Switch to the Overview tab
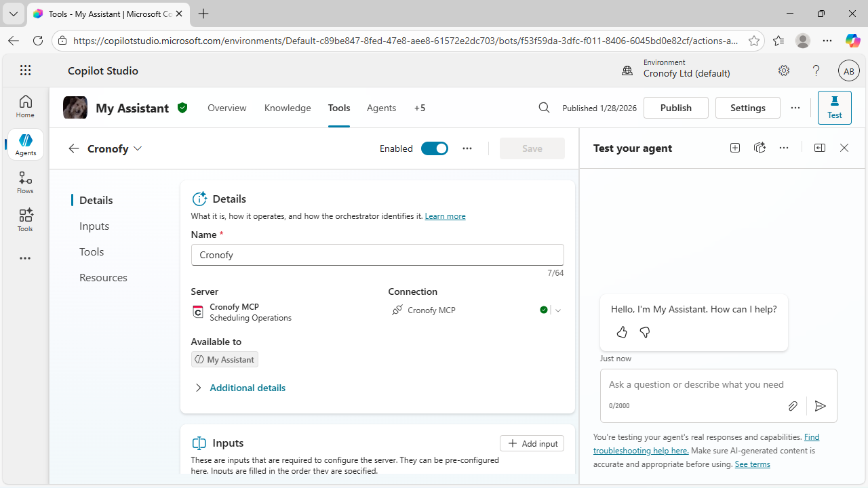 coord(227,108)
